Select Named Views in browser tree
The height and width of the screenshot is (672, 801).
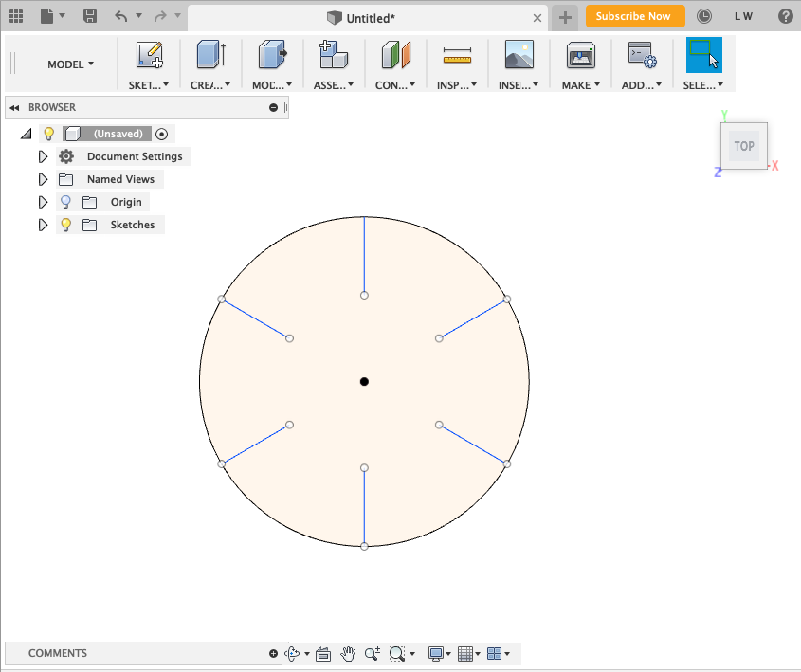pyautogui.click(x=120, y=179)
